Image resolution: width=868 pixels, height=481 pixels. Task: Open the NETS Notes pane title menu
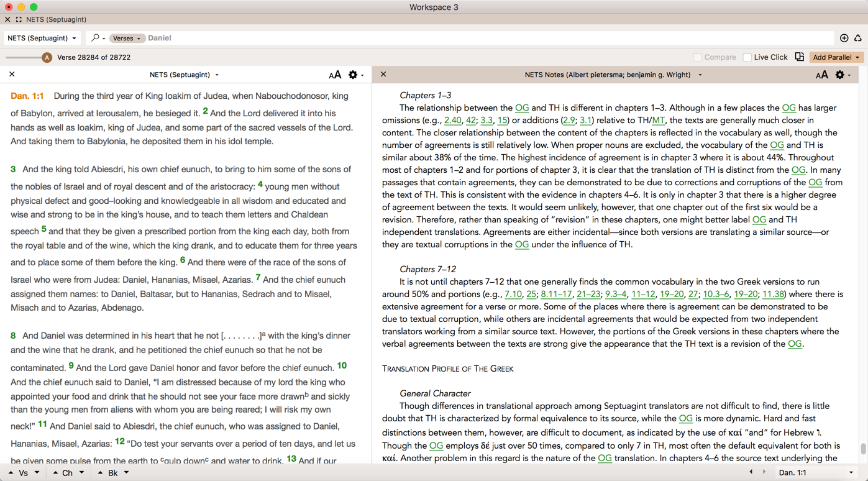[613, 75]
